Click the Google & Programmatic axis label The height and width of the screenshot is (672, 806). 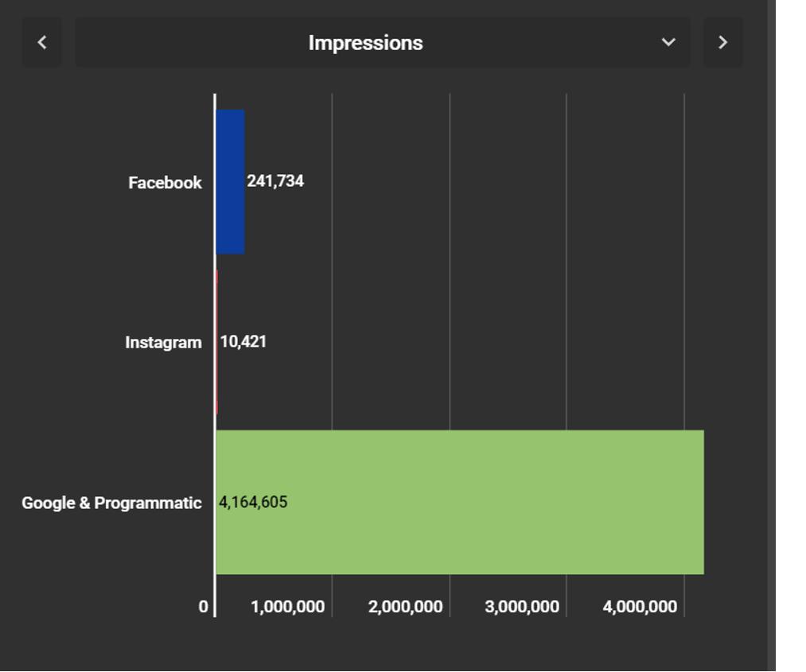pos(111,503)
